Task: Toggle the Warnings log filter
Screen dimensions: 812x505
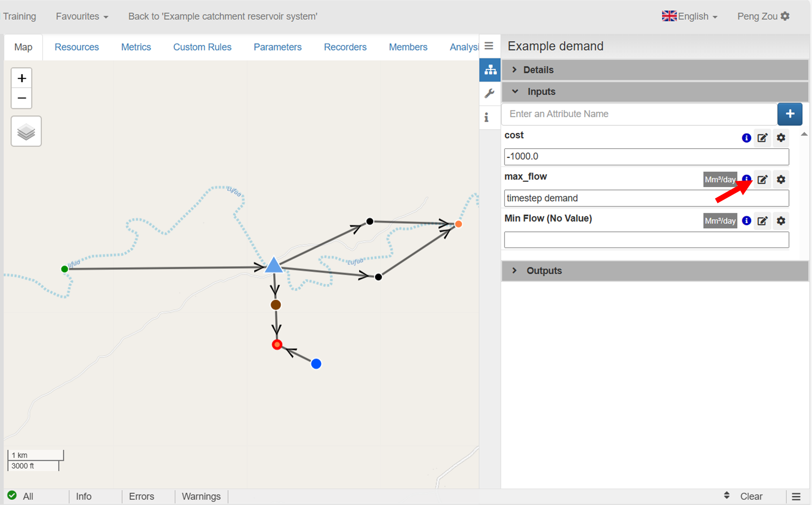Action: [201, 496]
